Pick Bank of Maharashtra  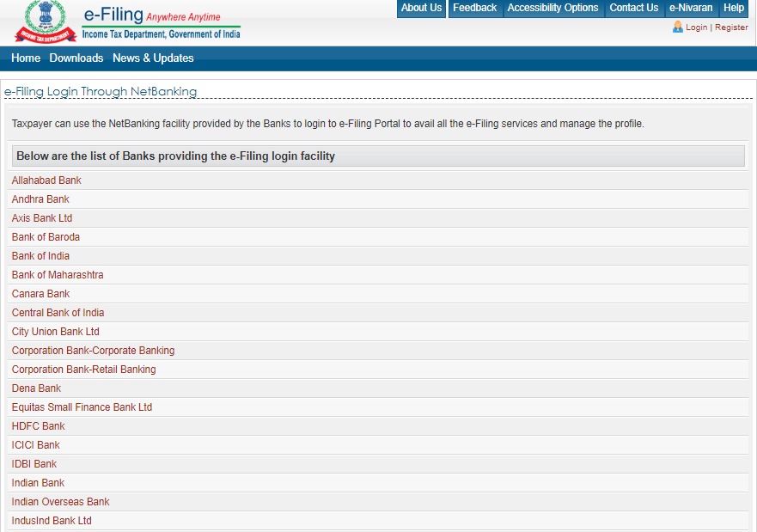point(58,275)
